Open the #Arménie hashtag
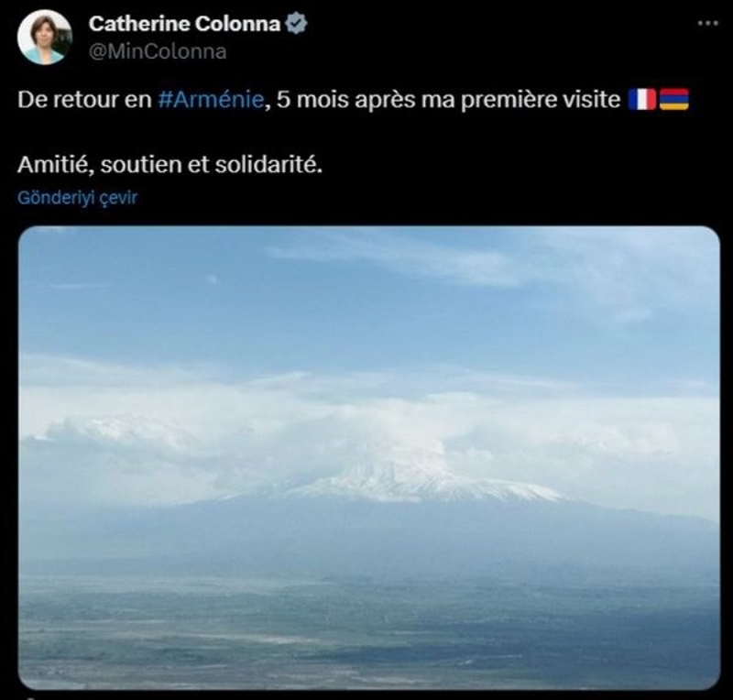The width and height of the screenshot is (733, 700). (x=211, y=99)
